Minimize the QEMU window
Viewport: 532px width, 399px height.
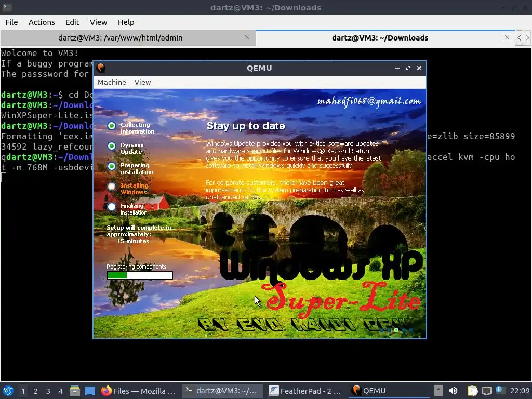click(x=397, y=68)
